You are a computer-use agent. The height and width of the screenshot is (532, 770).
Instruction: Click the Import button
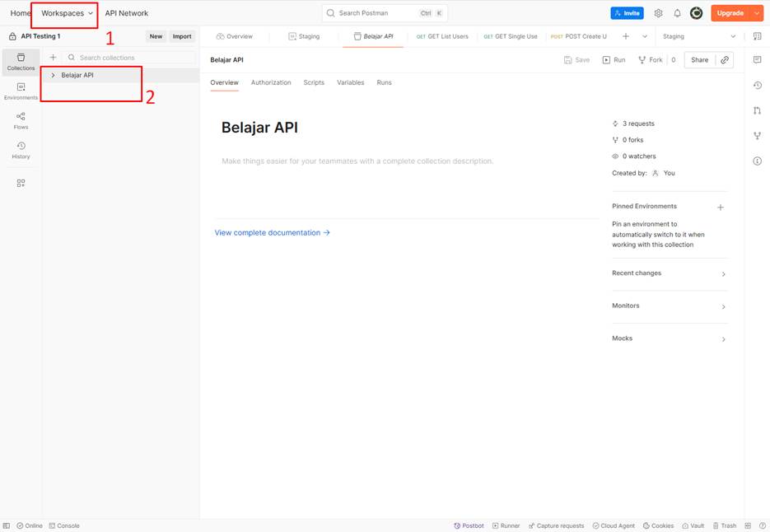click(x=182, y=36)
